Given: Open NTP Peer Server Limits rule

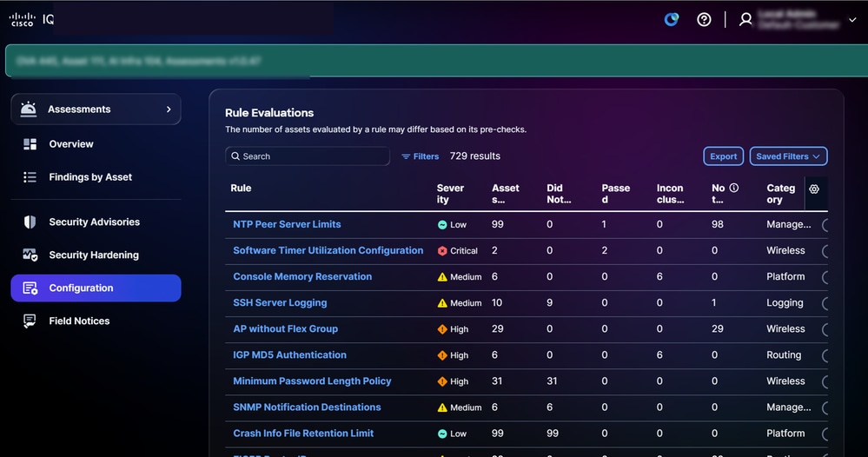Looking at the screenshot, I should [x=287, y=224].
